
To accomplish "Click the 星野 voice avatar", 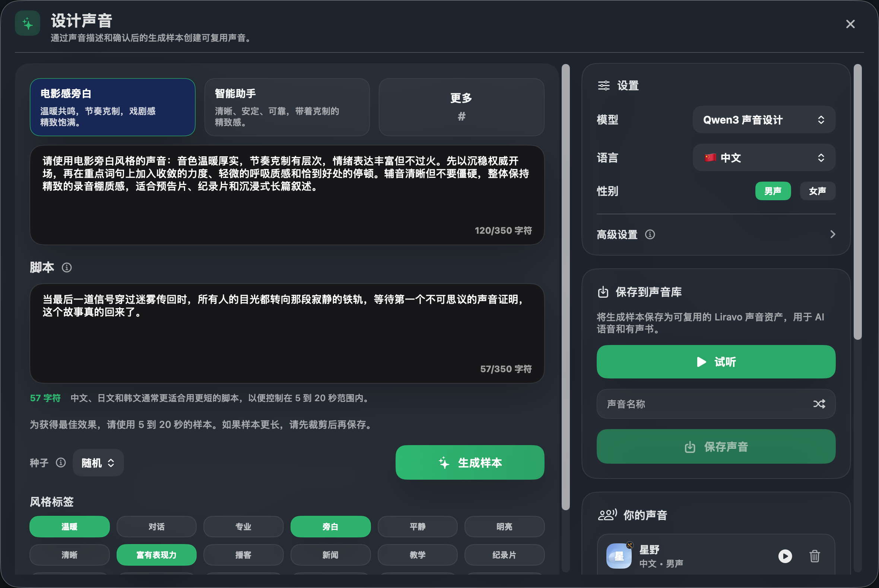I will click(x=619, y=556).
